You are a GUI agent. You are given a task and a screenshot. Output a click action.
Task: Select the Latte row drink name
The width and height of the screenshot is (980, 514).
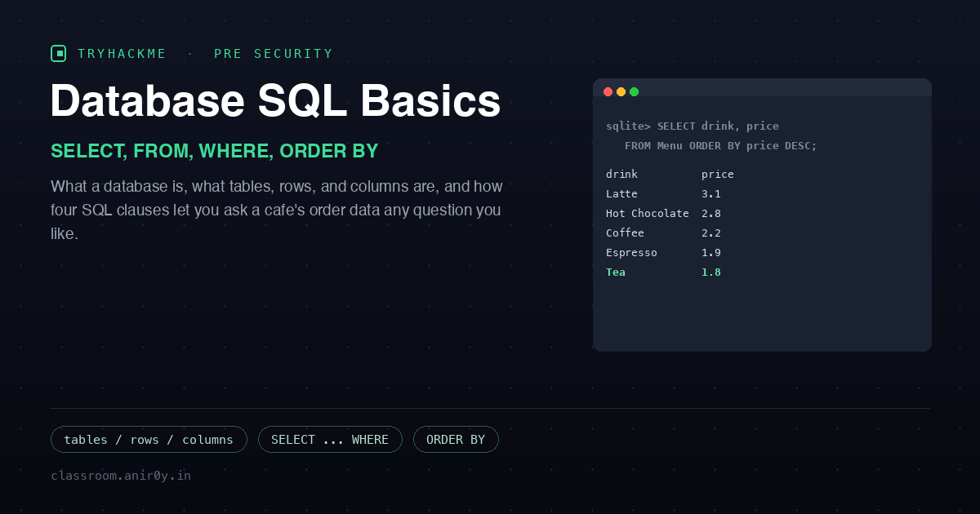(621, 193)
